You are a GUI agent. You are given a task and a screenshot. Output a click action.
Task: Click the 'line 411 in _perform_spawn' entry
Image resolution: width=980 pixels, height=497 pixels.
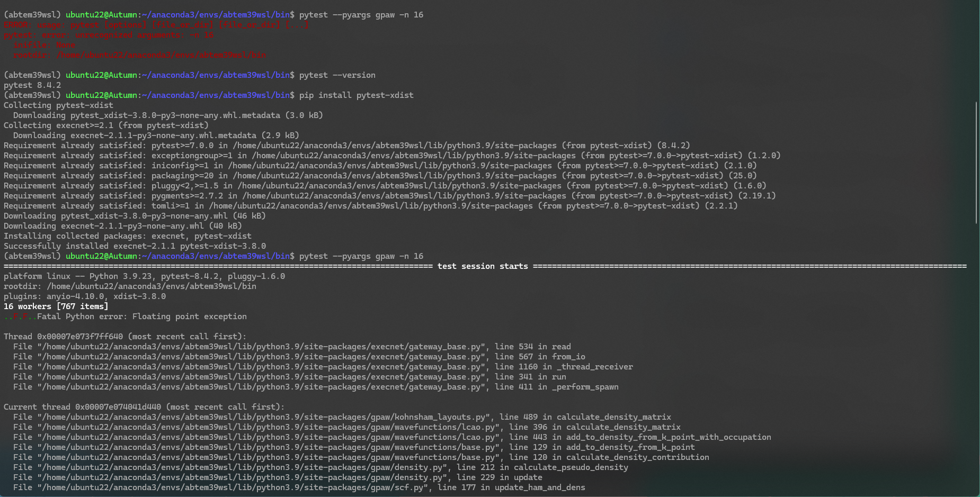[316, 387]
